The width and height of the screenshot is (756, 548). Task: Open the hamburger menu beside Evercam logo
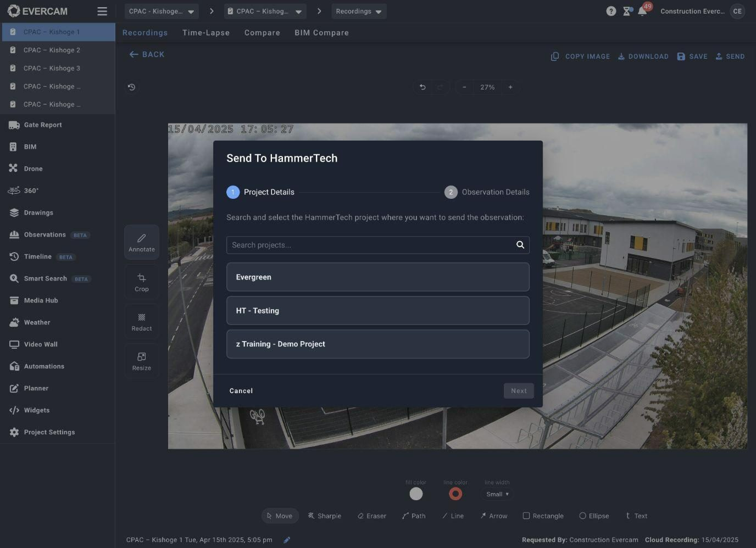102,11
